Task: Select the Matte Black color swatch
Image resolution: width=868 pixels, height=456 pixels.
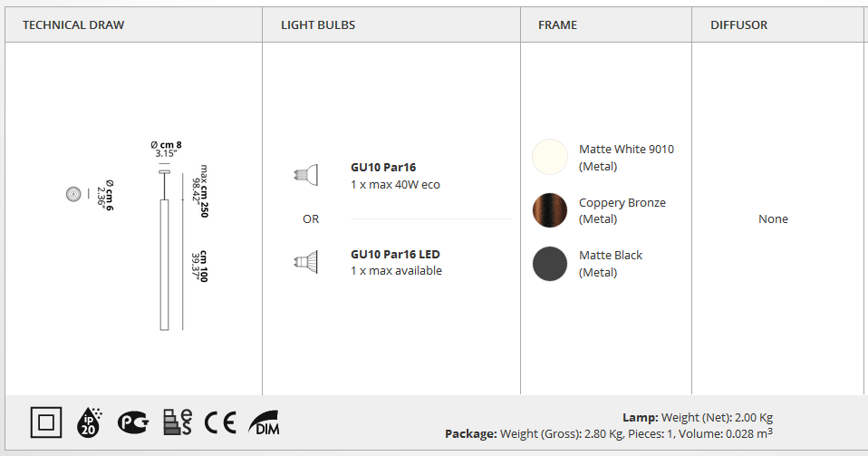Action: point(550,264)
